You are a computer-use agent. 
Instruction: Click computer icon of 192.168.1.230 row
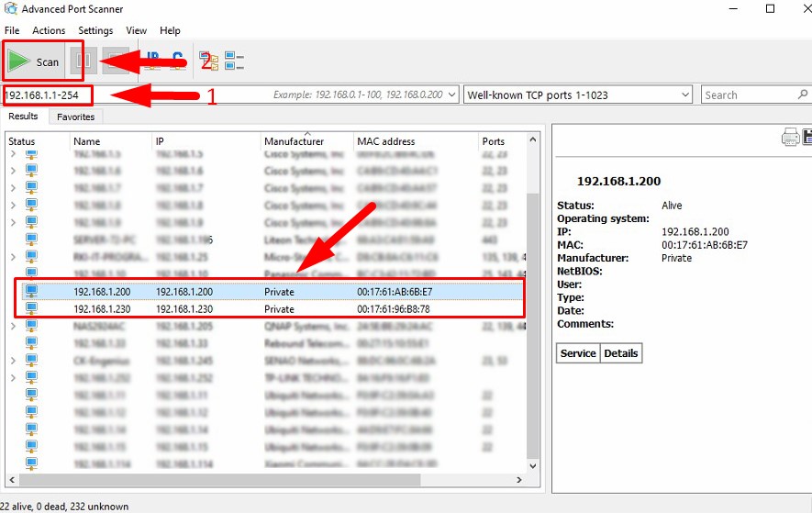pos(31,308)
